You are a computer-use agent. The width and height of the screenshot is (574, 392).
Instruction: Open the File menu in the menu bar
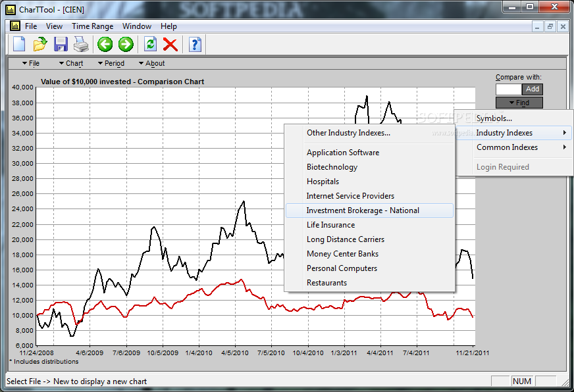point(31,26)
